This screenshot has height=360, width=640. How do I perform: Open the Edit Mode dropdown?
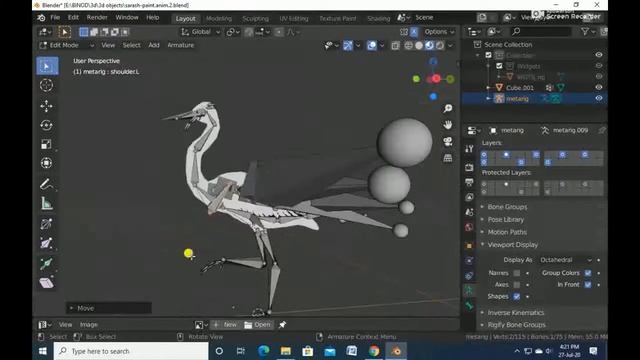pyautogui.click(x=67, y=45)
